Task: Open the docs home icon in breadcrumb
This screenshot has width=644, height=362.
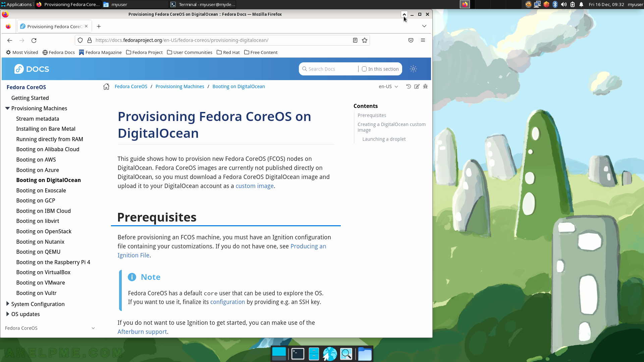Action: [106, 86]
